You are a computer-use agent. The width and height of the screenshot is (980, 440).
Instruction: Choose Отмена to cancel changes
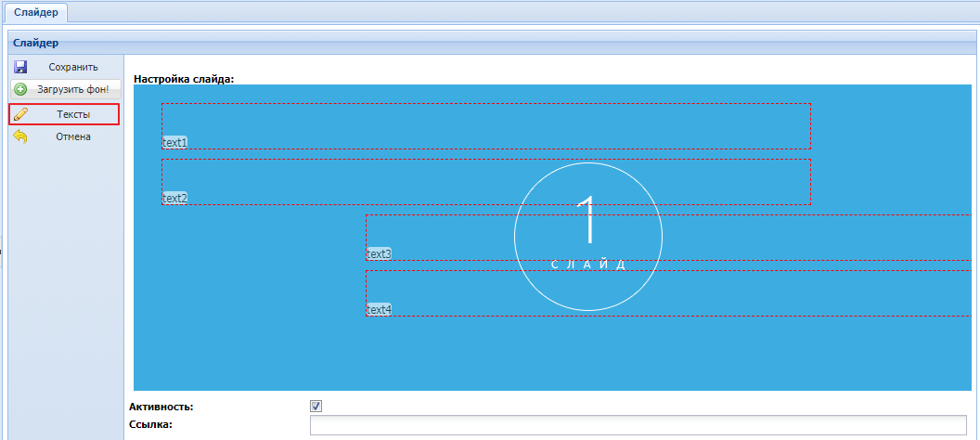tap(72, 136)
